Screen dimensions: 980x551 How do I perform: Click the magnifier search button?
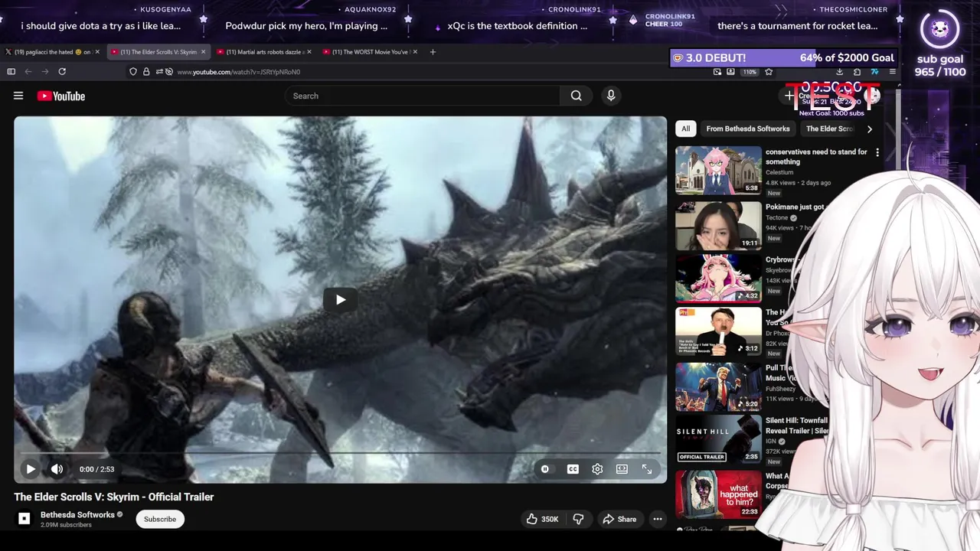(x=576, y=96)
